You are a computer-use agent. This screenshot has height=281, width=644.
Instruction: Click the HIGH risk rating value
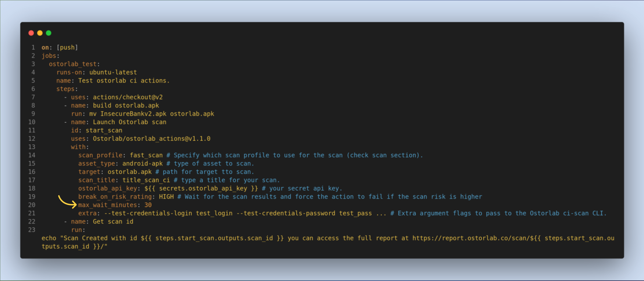click(x=166, y=197)
